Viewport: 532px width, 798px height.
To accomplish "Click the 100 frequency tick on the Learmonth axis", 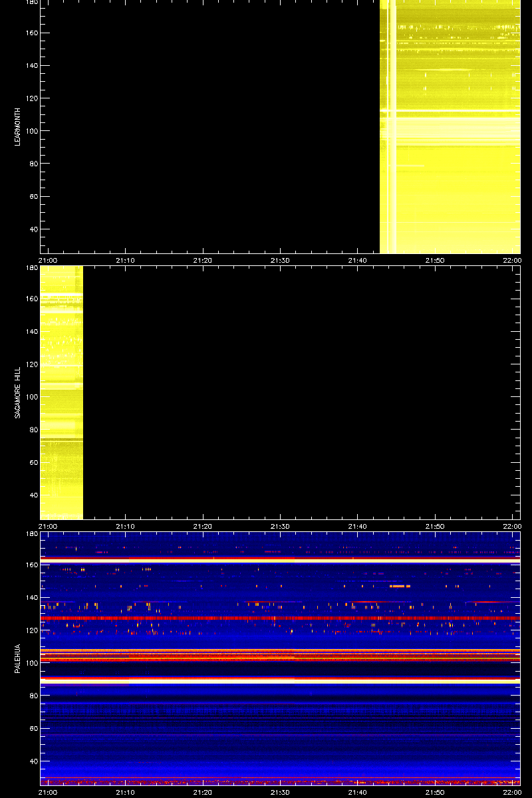I will point(31,131).
